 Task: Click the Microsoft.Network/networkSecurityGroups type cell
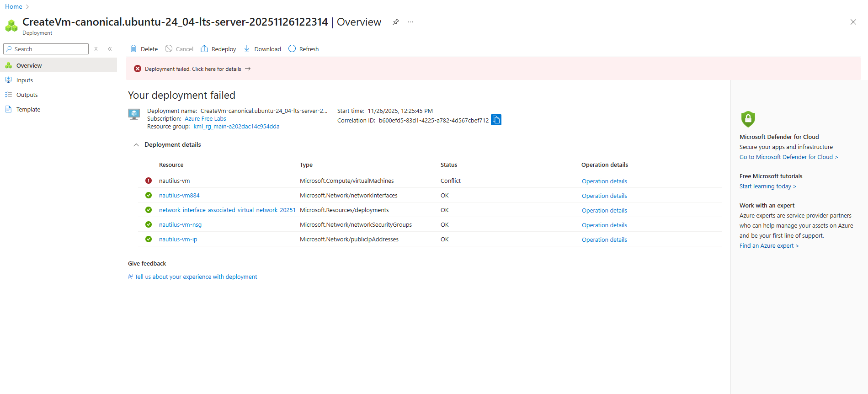[x=356, y=225]
